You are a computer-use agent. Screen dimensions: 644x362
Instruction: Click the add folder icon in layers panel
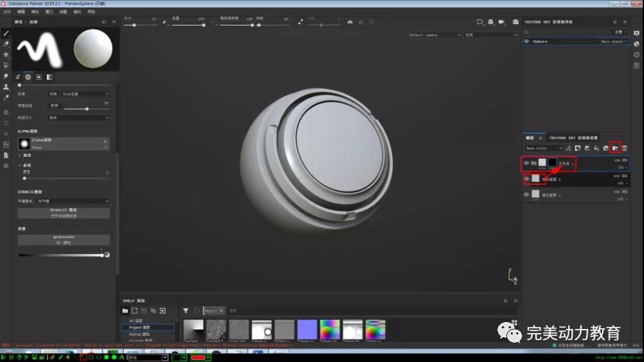(x=615, y=148)
